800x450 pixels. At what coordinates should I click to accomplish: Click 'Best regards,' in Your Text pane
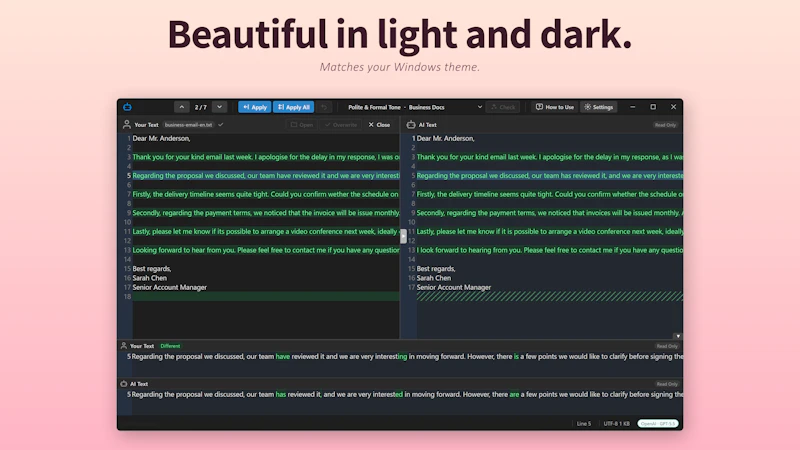coord(152,269)
